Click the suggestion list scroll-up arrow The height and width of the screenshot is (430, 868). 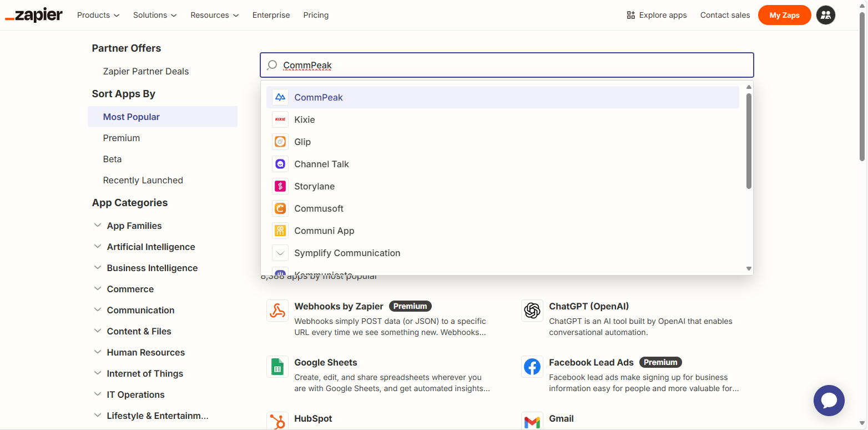(749, 87)
